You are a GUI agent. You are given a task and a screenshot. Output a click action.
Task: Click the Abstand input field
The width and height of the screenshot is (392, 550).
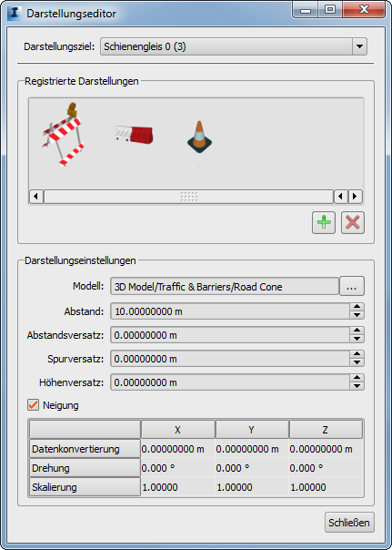coord(230,311)
